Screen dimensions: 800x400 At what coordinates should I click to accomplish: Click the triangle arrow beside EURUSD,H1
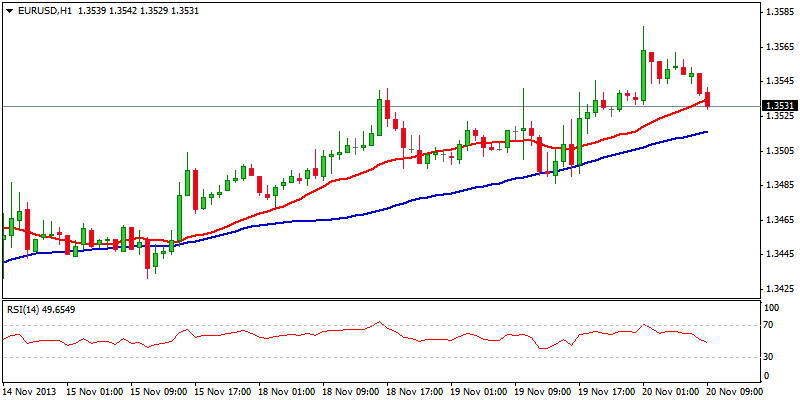9,10
